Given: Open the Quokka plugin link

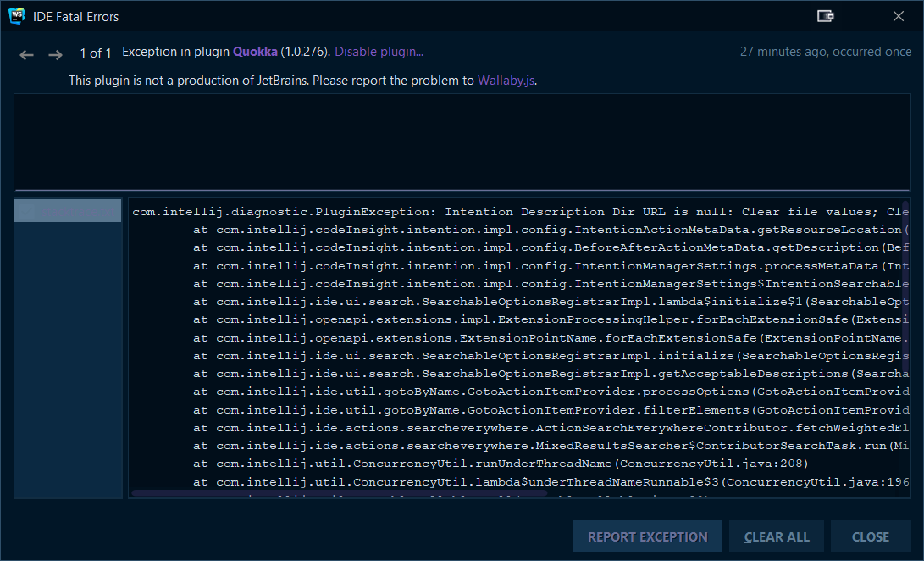Looking at the screenshot, I should 255,52.
